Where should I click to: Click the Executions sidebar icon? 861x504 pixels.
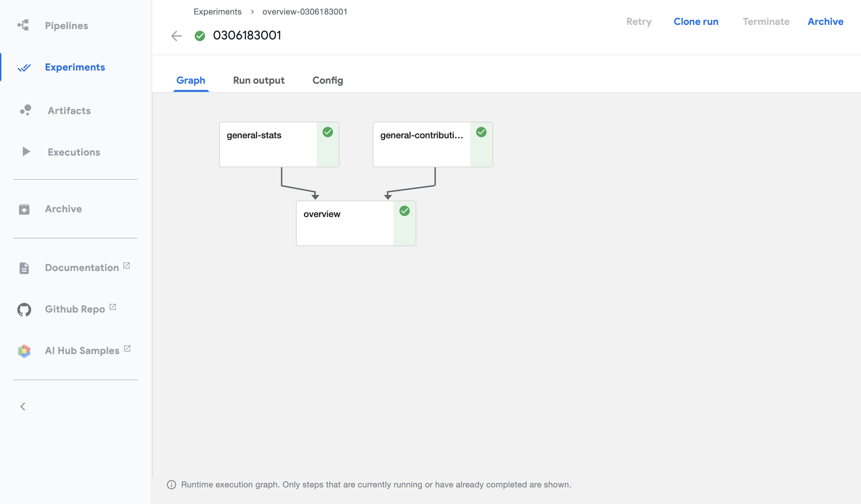click(24, 151)
